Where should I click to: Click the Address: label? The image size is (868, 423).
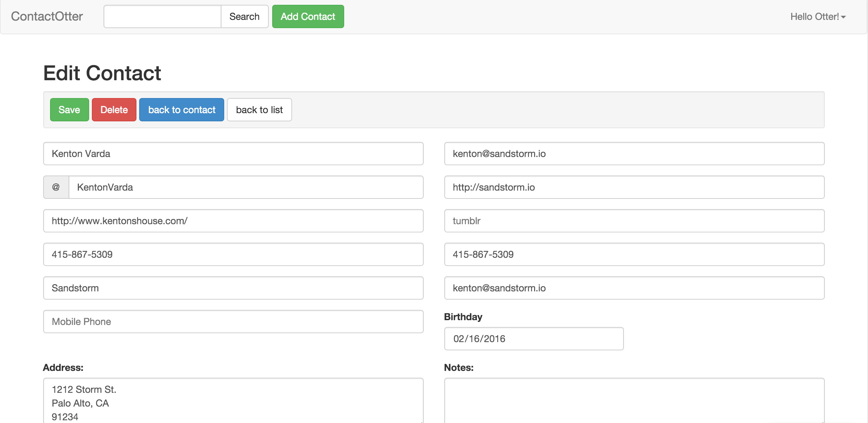coord(63,367)
